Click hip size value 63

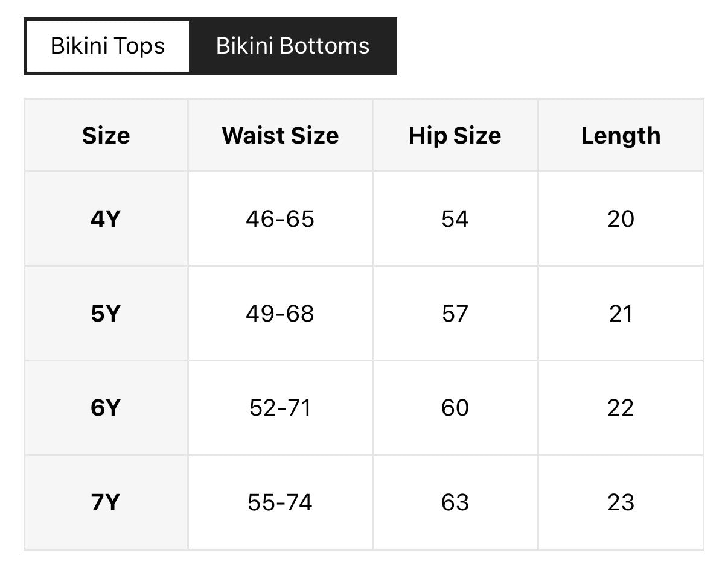coord(455,502)
